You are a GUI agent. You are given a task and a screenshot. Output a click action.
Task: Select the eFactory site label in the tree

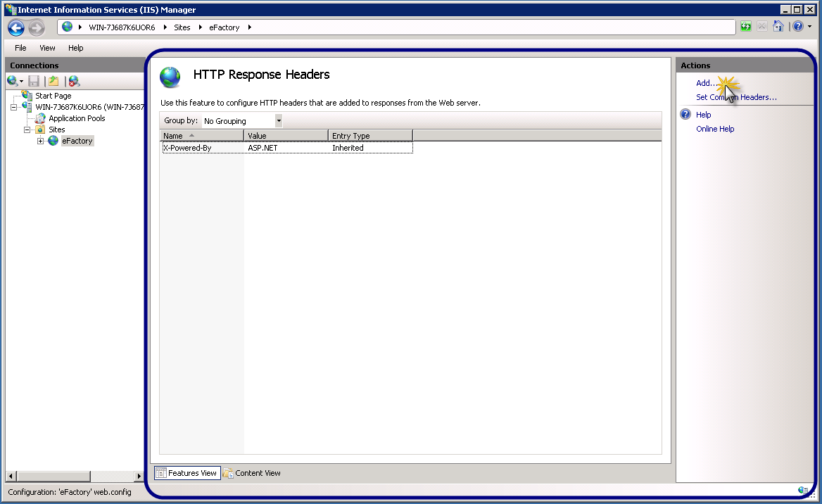pos(77,141)
